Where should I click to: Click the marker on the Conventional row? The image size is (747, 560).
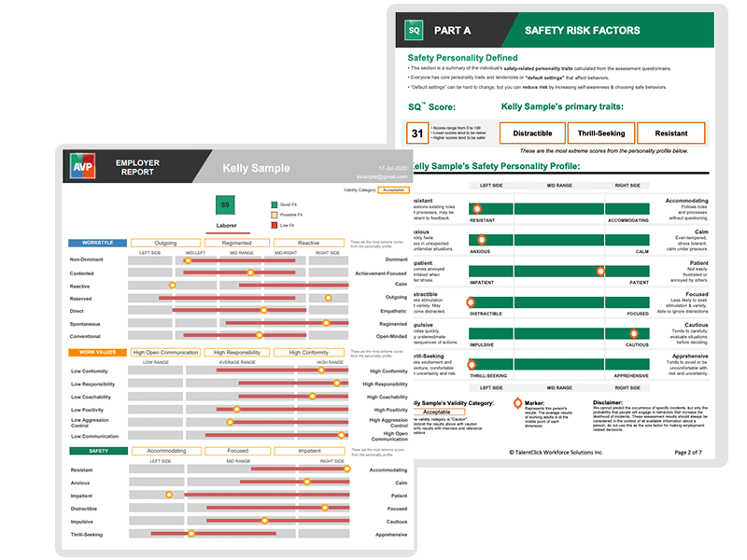(x=260, y=335)
